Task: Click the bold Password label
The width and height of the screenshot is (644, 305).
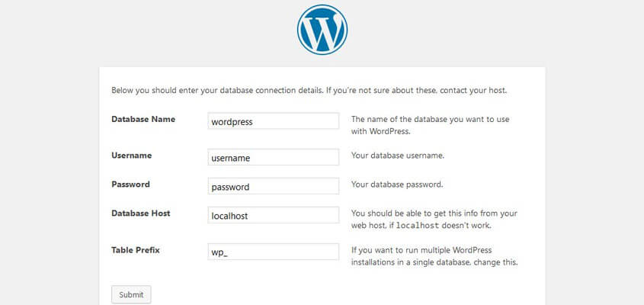Action: point(130,185)
